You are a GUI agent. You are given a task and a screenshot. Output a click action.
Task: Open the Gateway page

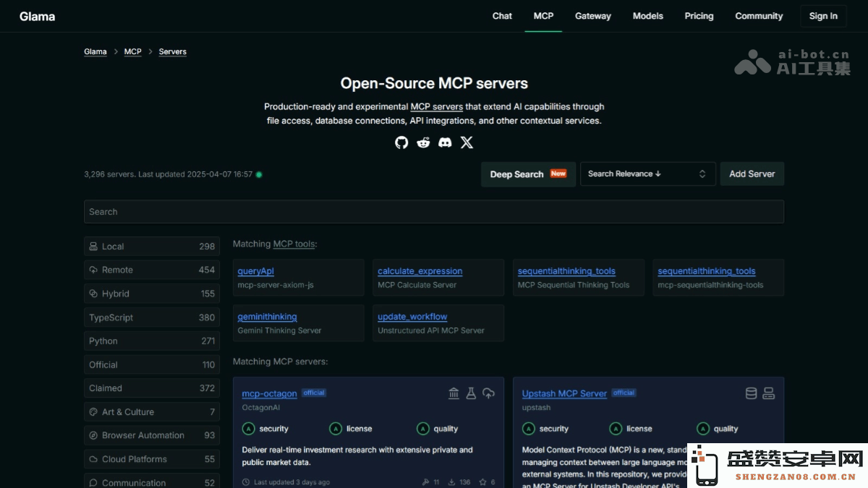click(593, 16)
